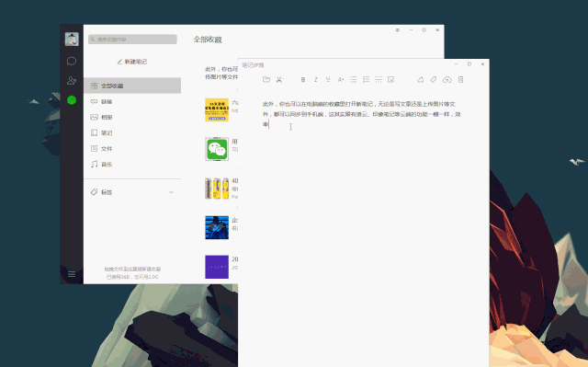Image resolution: width=588 pixels, height=367 pixels.
Task: Open the yellow battery cans thumbnail favorite
Action: pyautogui.click(x=217, y=188)
